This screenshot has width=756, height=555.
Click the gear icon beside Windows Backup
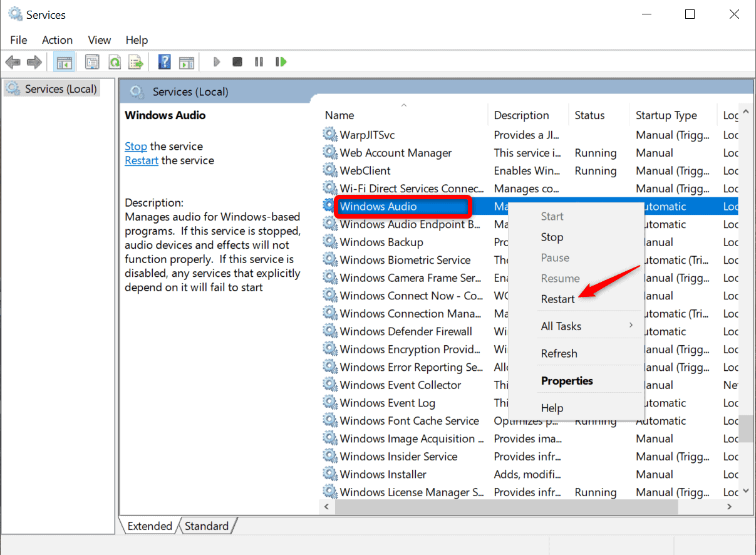(x=330, y=242)
